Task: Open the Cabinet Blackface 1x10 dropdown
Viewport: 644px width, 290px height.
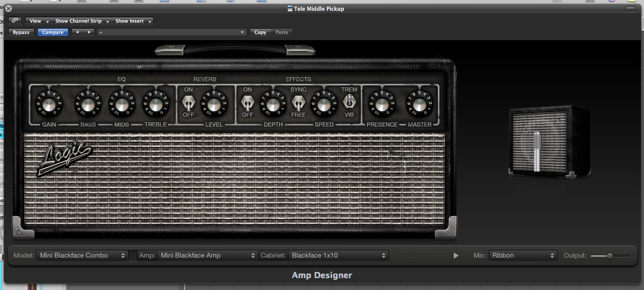Action: point(338,256)
